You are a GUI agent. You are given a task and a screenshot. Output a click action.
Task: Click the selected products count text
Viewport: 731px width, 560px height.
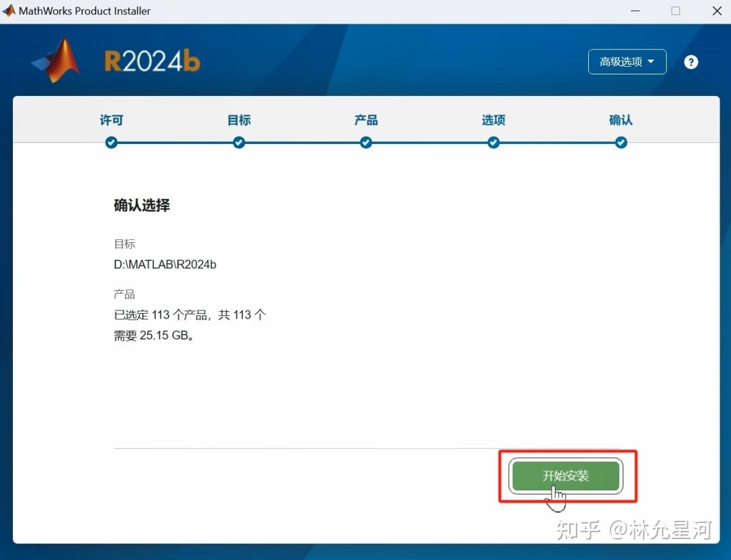[x=190, y=314]
